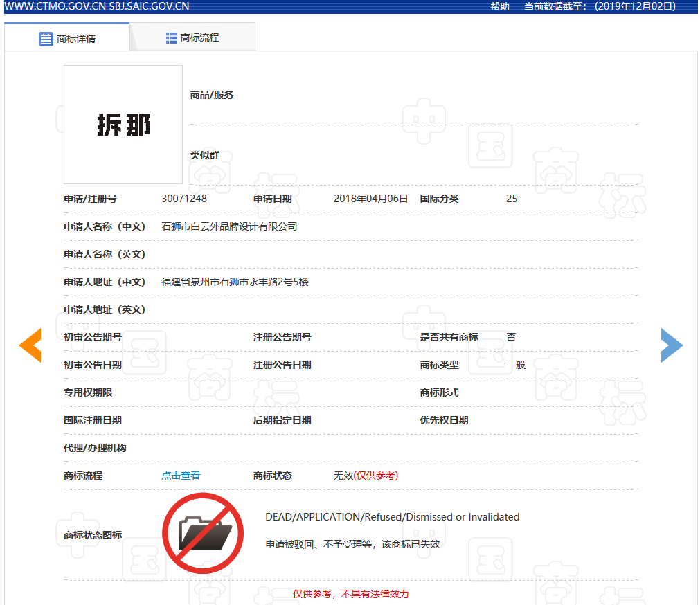700x605 pixels.
Task: Click the 无效(仅供参考) status text
Action: tap(366, 476)
